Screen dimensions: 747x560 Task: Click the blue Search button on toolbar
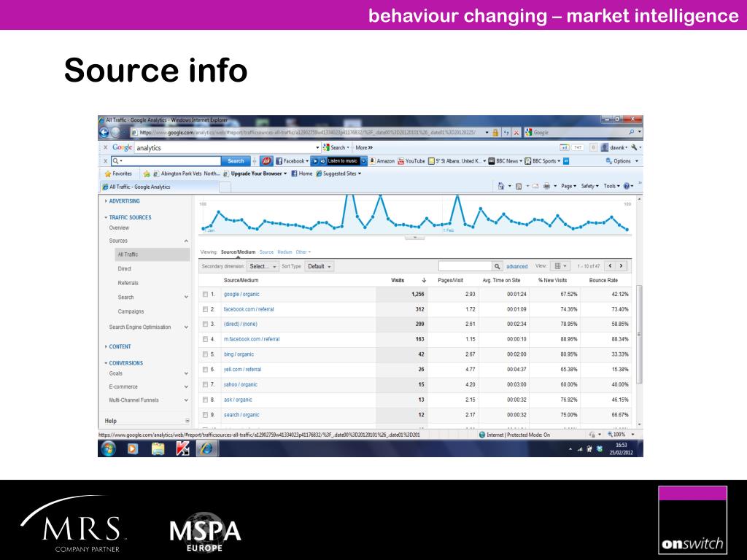(x=236, y=161)
